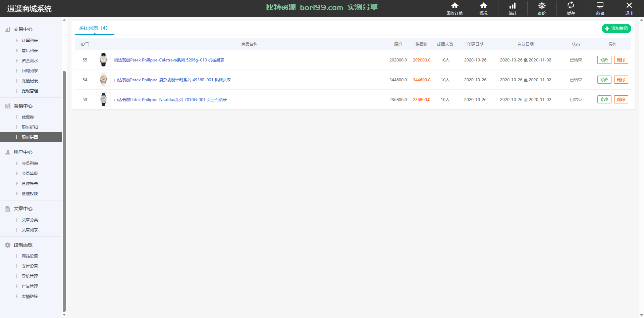
Task: Open 友情链接 in the sidebar
Action: (x=30, y=297)
